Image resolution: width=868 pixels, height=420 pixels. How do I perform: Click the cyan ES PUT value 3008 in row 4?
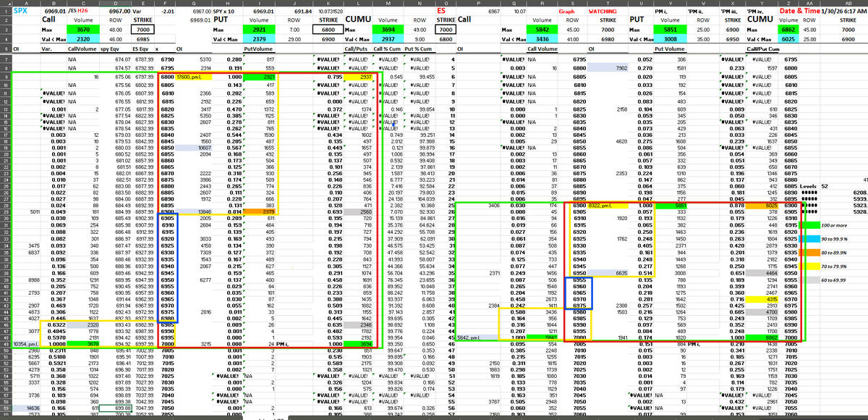[x=670, y=38]
